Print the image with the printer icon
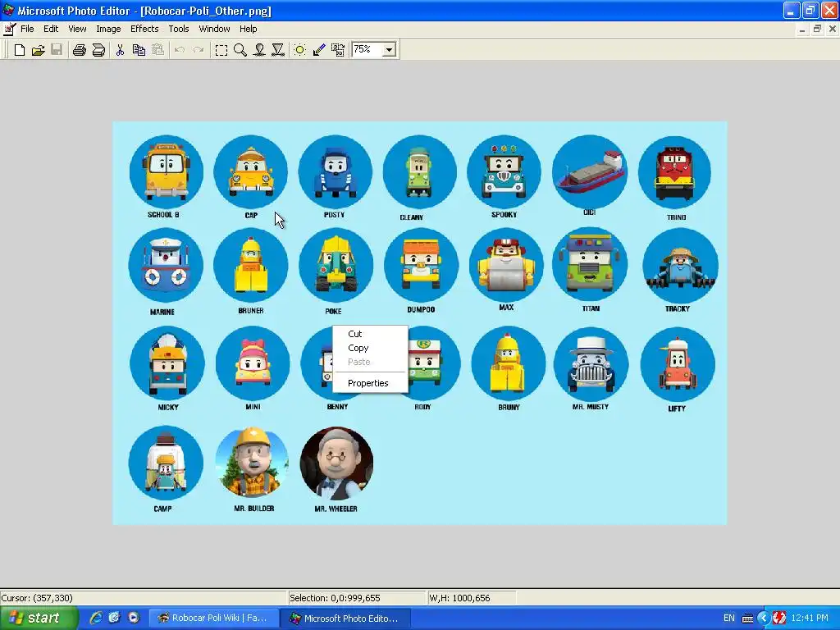This screenshot has height=630, width=840. (80, 50)
